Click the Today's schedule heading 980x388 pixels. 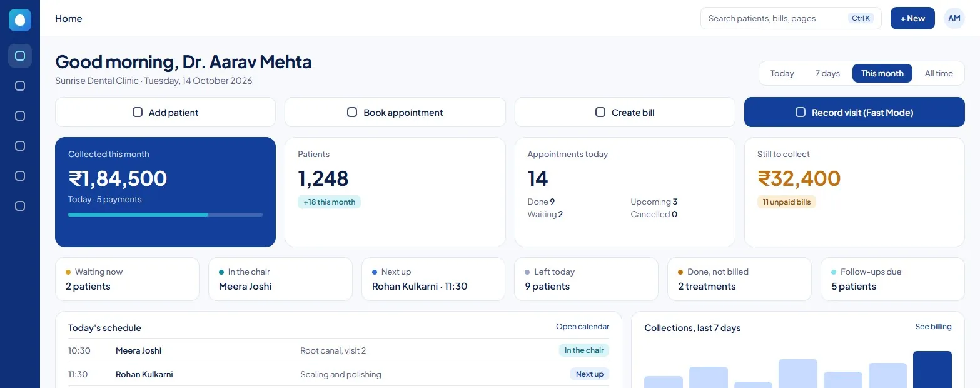point(104,328)
